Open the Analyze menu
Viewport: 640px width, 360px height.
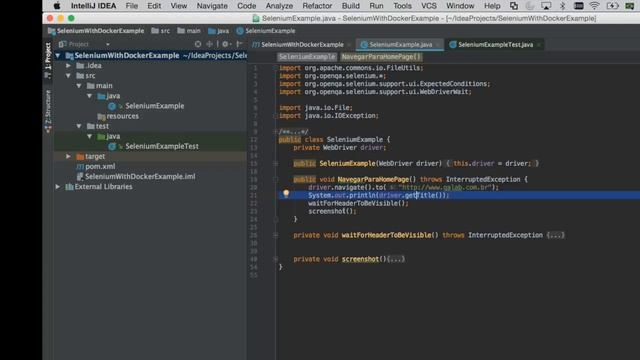[279, 6]
